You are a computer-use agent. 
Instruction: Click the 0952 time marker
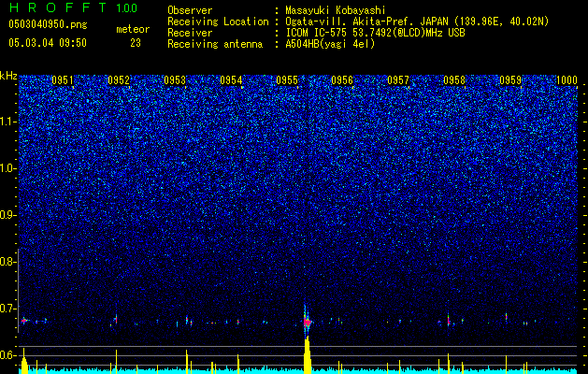tap(119, 80)
